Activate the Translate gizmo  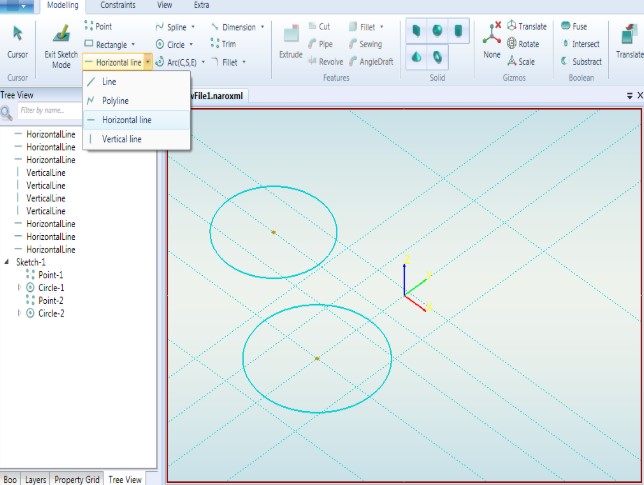[526, 26]
